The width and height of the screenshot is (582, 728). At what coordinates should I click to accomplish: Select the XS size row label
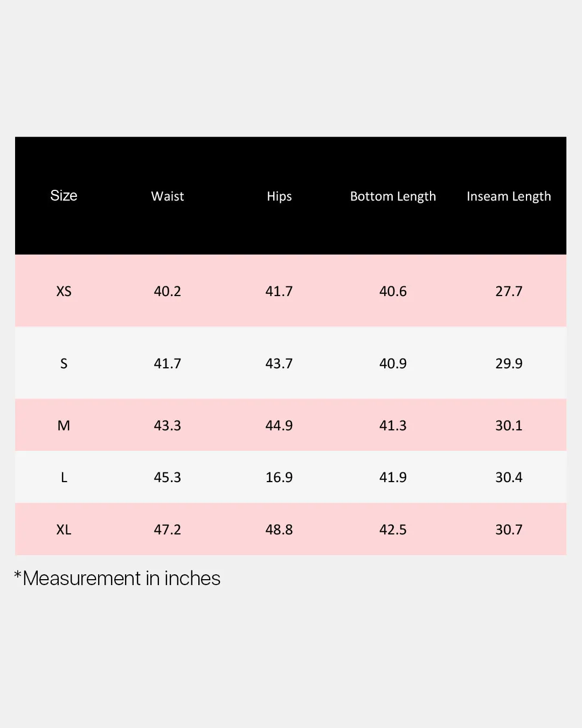pos(64,291)
